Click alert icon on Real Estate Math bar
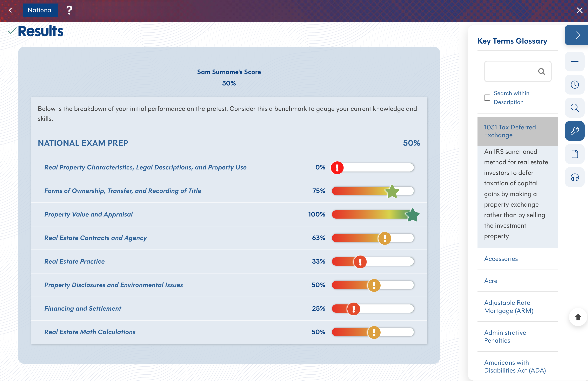 (374, 332)
